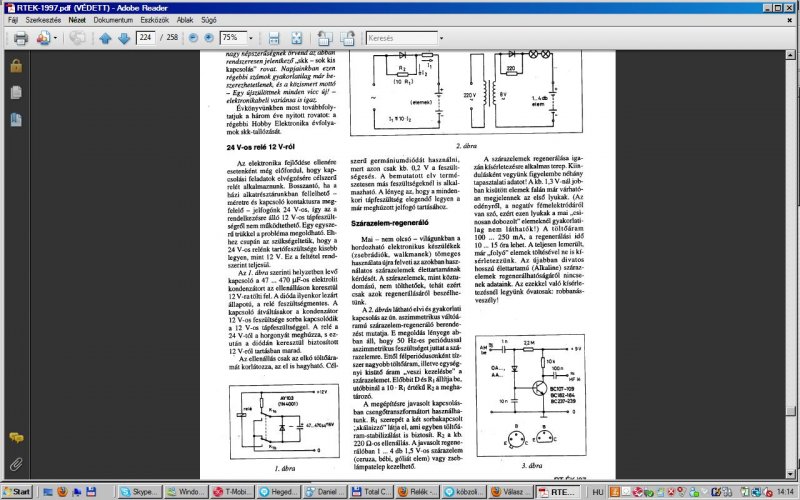Click the '24 V-os relé 12 V-ról' heading
Screen dimensions: 800x500
261,147
